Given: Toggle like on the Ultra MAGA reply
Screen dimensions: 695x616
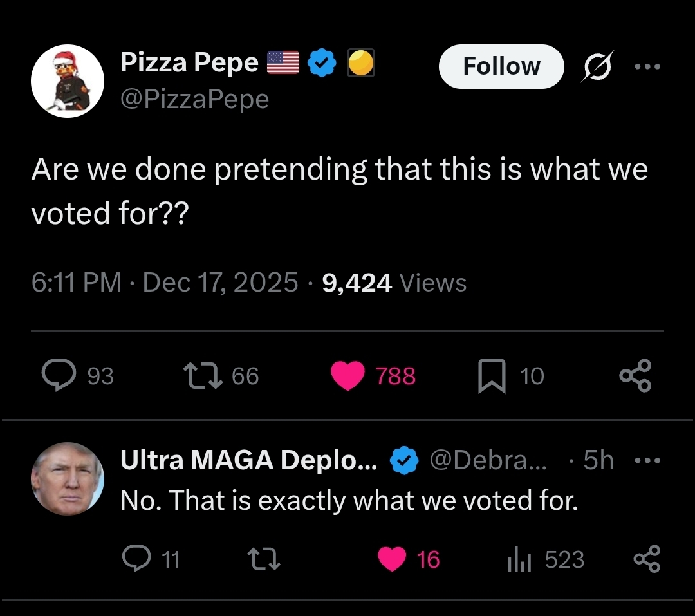Looking at the screenshot, I should pyautogui.click(x=391, y=559).
